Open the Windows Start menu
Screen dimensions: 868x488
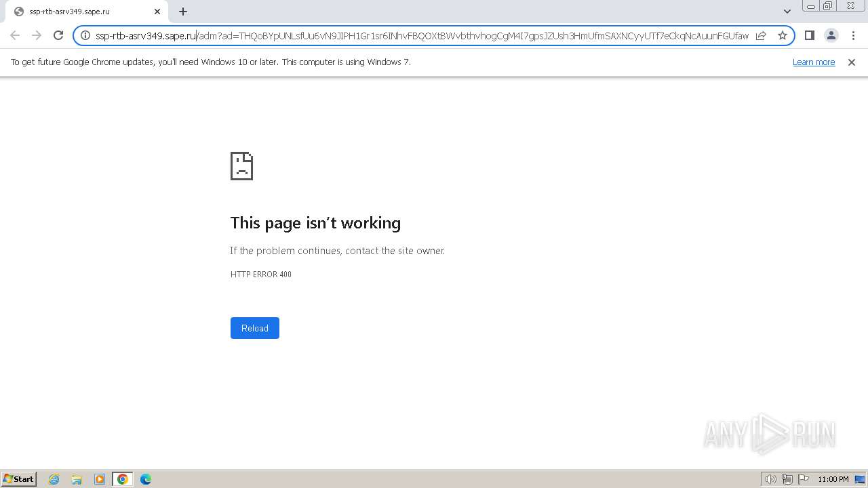click(x=18, y=479)
